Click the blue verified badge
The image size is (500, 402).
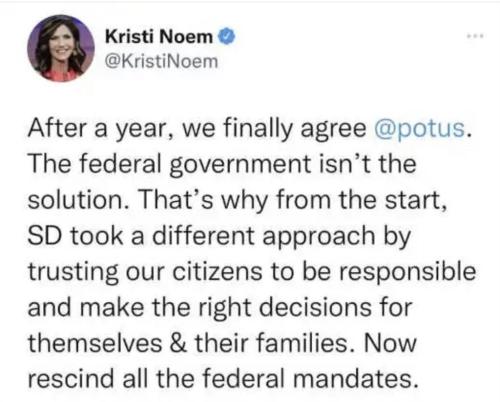(227, 36)
